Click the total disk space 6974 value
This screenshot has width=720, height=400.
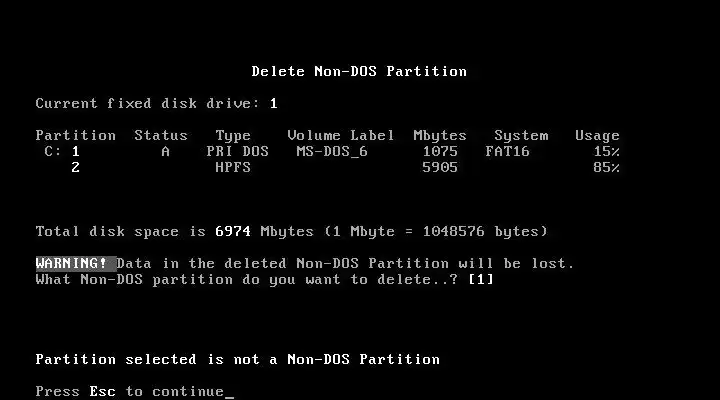coord(233,231)
